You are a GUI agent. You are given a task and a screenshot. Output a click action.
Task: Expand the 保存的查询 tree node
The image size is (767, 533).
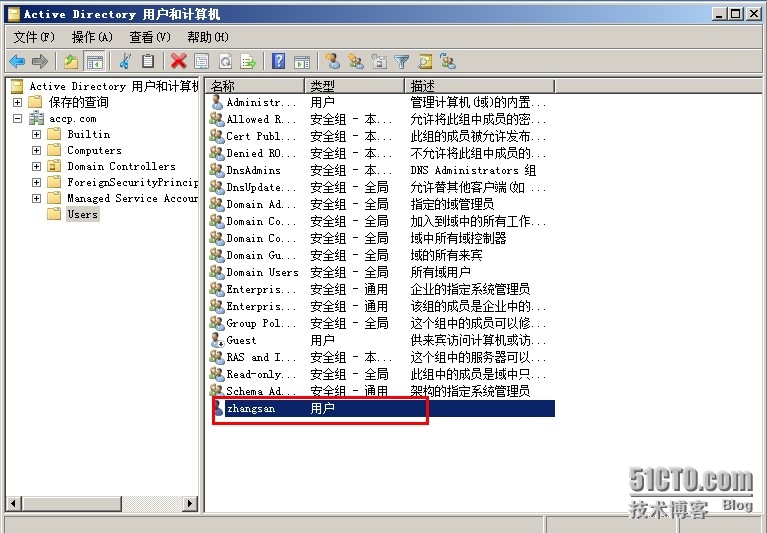click(17, 102)
